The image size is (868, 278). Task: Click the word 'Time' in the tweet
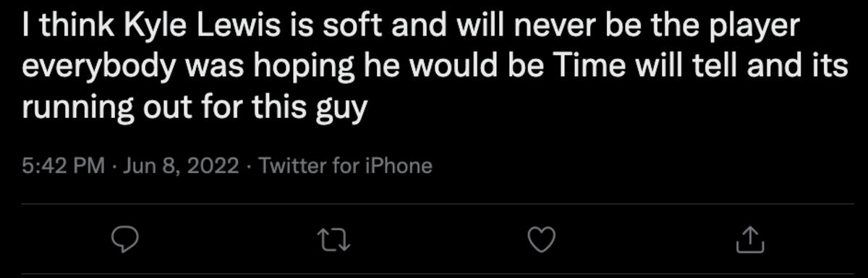583,67
